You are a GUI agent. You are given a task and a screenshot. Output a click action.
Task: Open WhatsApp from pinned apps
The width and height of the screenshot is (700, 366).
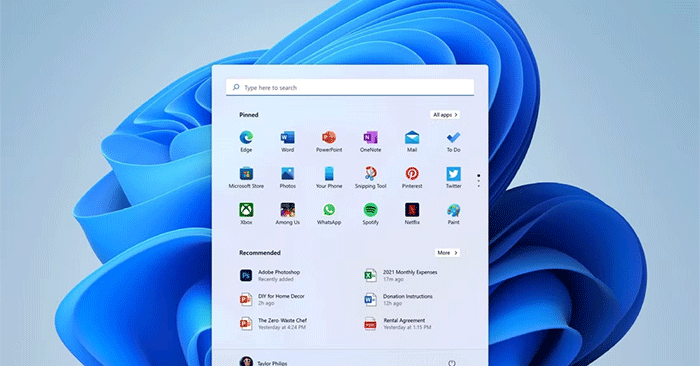329,214
